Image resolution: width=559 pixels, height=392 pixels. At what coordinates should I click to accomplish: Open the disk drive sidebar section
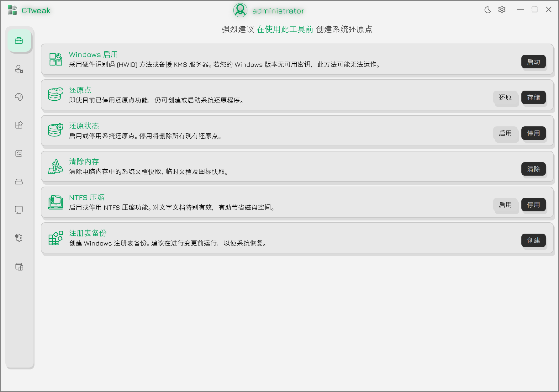[x=19, y=182]
